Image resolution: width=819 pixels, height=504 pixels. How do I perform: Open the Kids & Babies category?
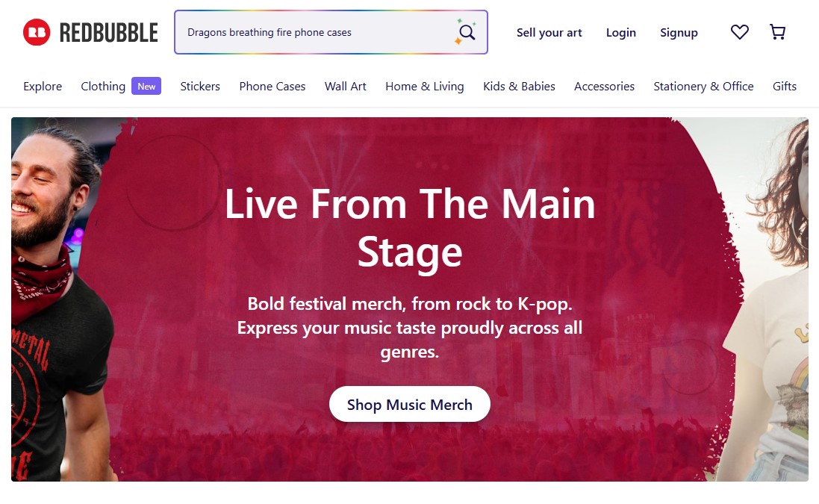pos(519,87)
